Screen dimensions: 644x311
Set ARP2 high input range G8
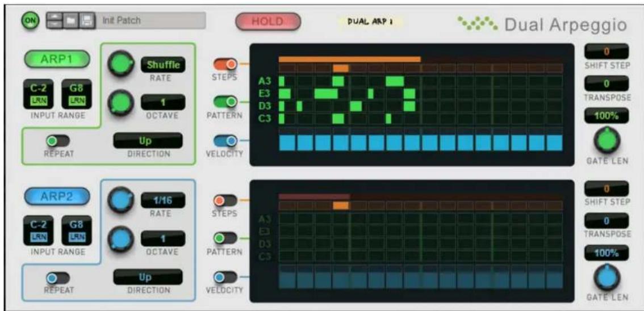(x=77, y=230)
